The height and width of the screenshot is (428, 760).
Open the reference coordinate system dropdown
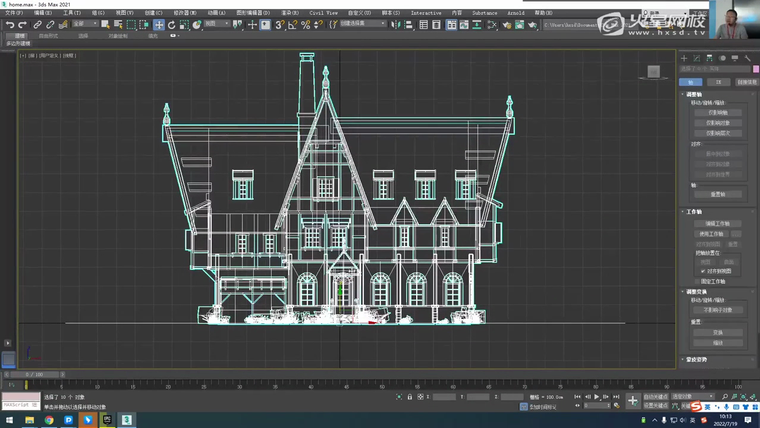[216, 24]
